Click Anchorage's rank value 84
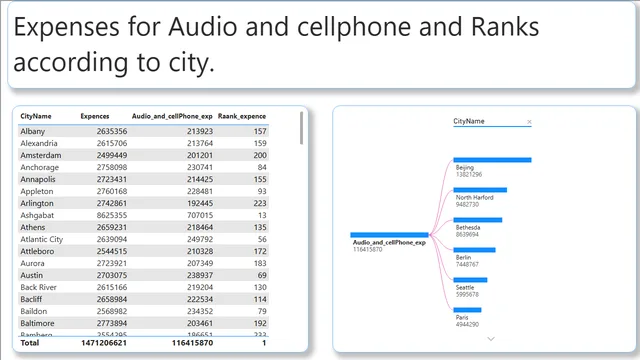640x360 pixels. pyautogui.click(x=262, y=167)
